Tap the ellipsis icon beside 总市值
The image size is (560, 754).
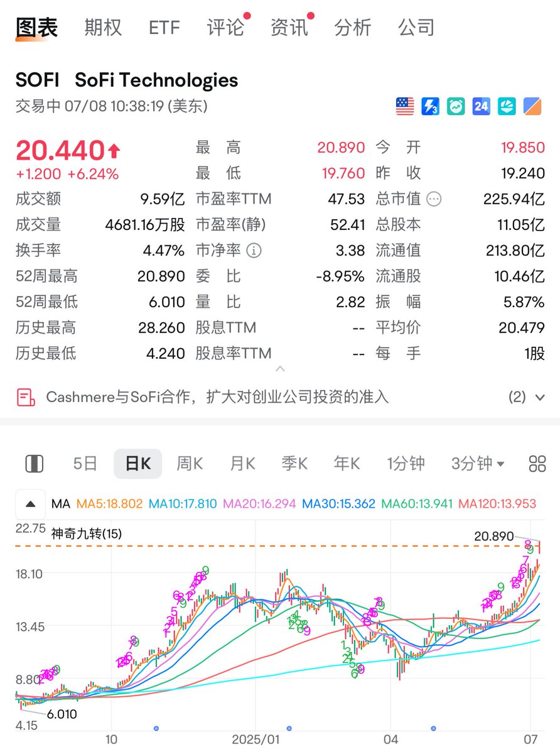[434, 199]
